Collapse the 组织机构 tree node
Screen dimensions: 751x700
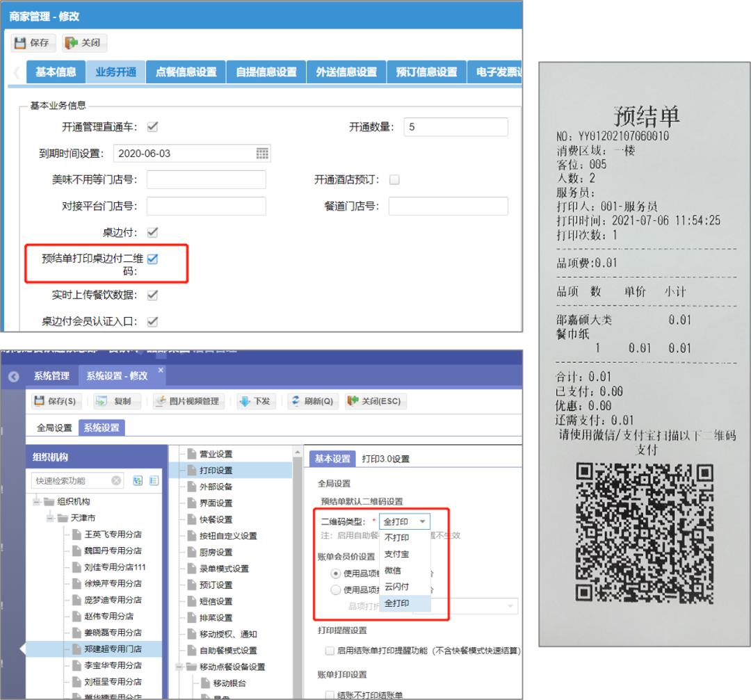(x=36, y=502)
